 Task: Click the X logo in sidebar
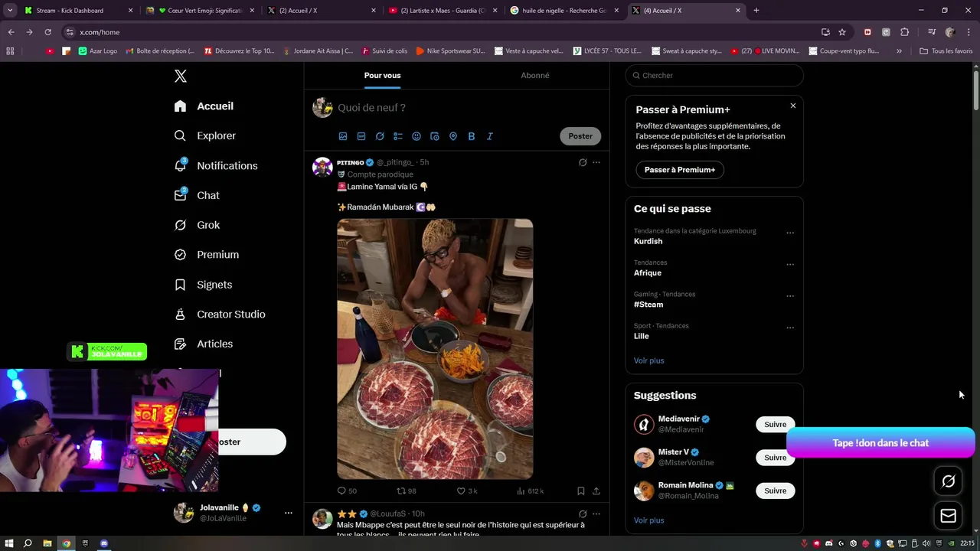point(181,76)
